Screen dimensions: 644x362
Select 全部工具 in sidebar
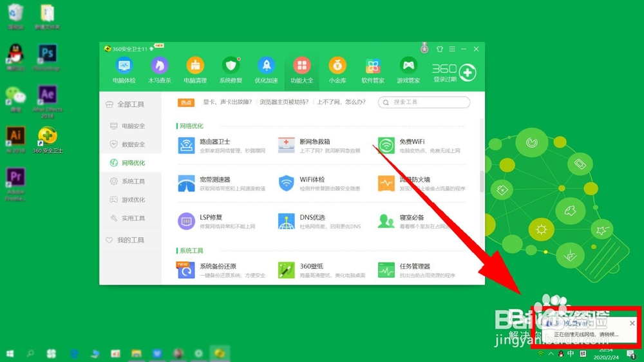pos(130,104)
